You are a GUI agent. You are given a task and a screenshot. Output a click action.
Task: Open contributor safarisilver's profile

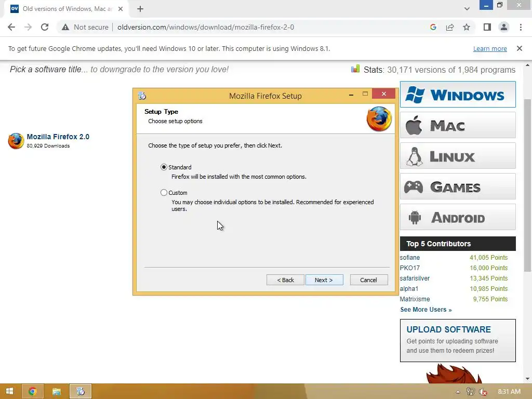coord(415,278)
